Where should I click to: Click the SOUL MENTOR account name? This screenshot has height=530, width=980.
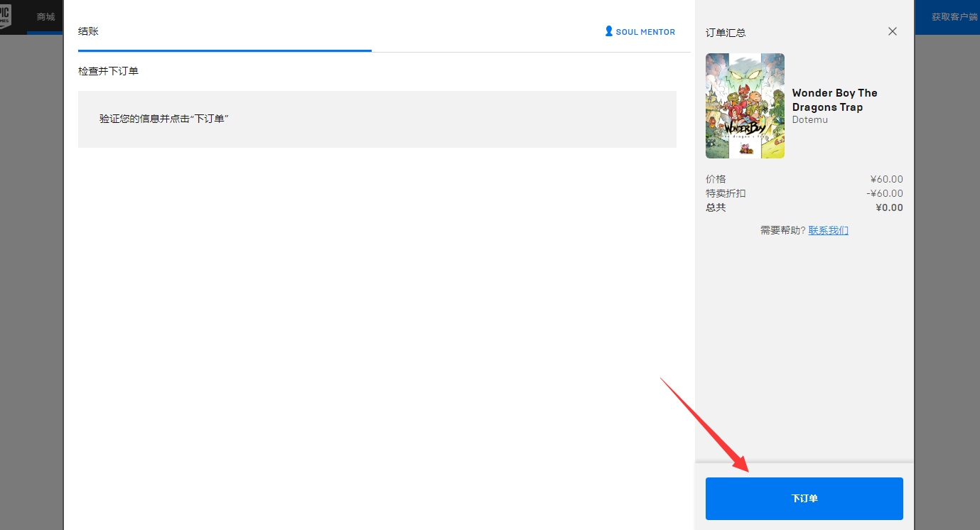pyautogui.click(x=645, y=32)
